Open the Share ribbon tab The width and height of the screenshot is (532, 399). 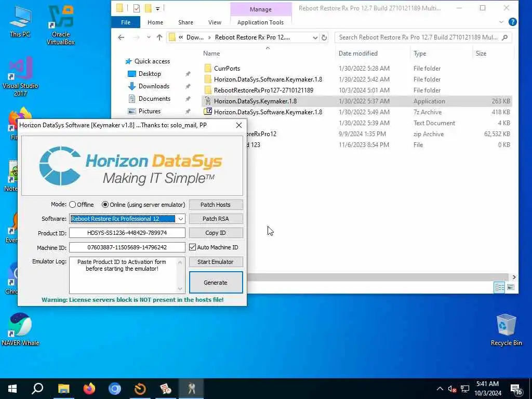(185, 22)
